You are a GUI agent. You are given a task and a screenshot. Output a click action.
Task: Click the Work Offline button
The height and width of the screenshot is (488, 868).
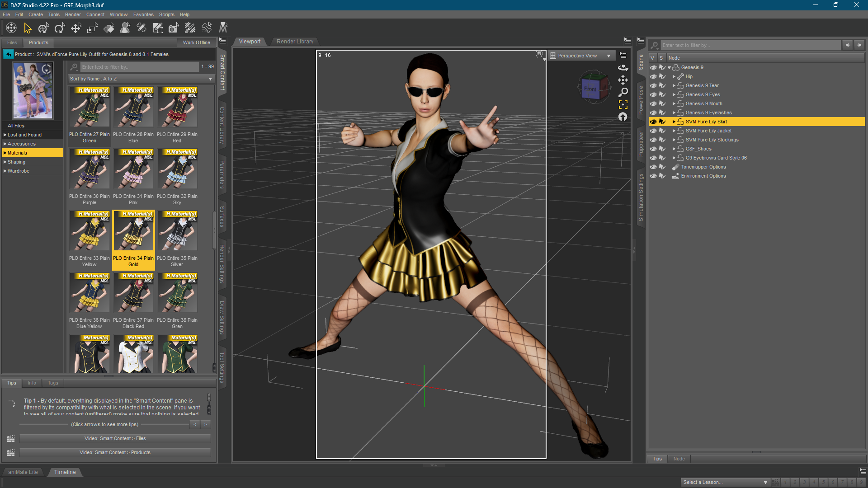point(196,42)
